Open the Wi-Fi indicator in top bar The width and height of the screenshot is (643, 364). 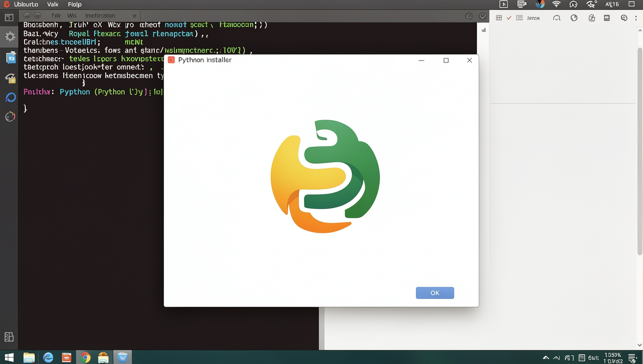coord(557,4)
